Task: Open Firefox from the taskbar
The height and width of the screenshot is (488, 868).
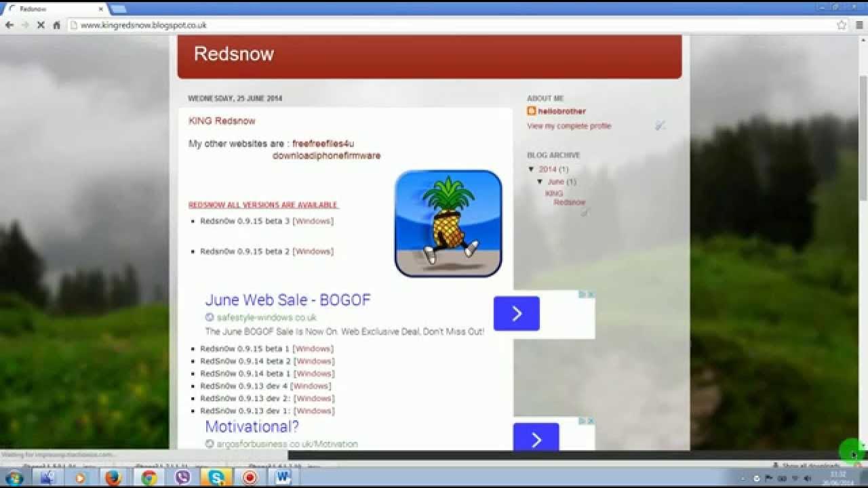Action: pyautogui.click(x=114, y=478)
